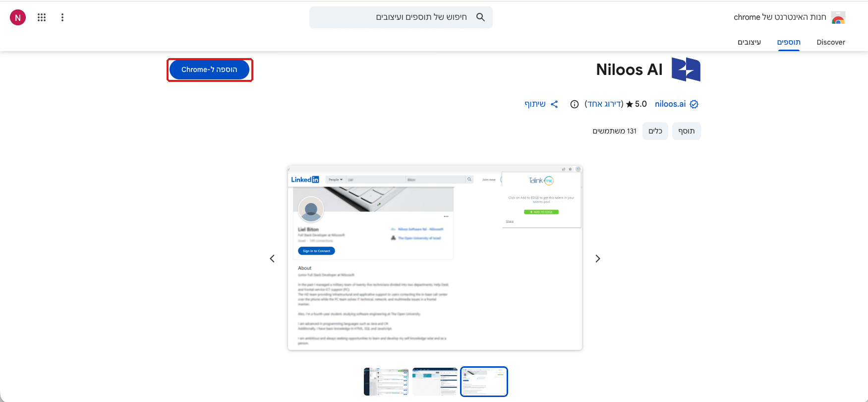Select the third highlighted screenshot thumbnail
Viewport: 868px width, 402px height.
pos(484,382)
